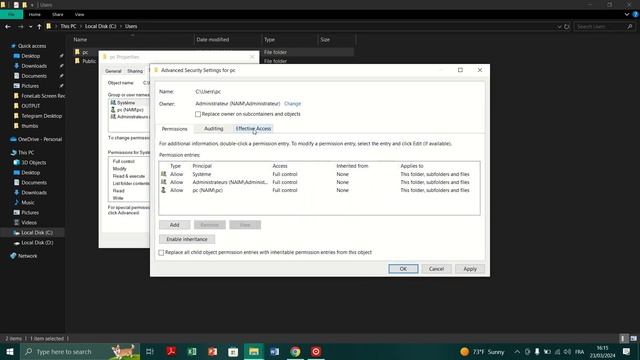Select This PC in navigation pane

pyautogui.click(x=26, y=153)
